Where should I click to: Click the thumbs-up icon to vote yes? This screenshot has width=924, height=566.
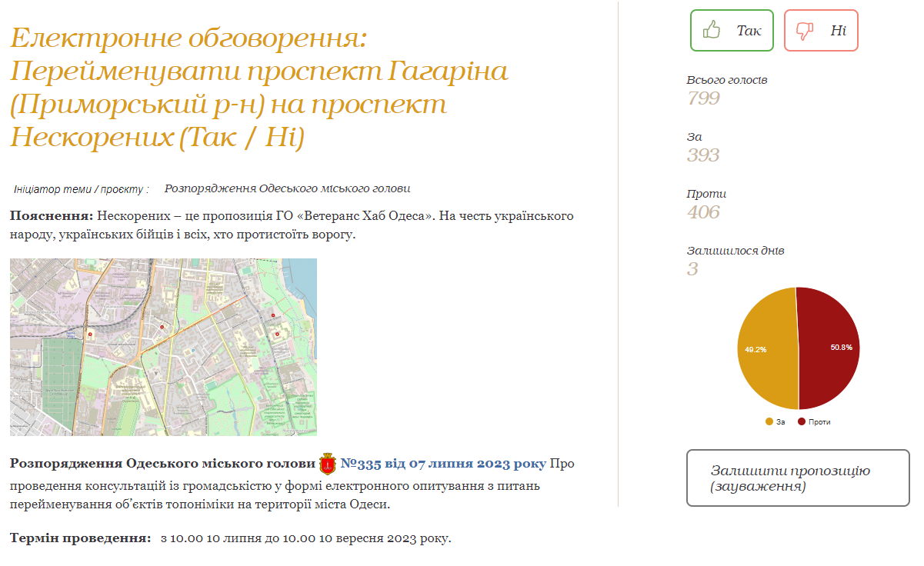coord(712,31)
